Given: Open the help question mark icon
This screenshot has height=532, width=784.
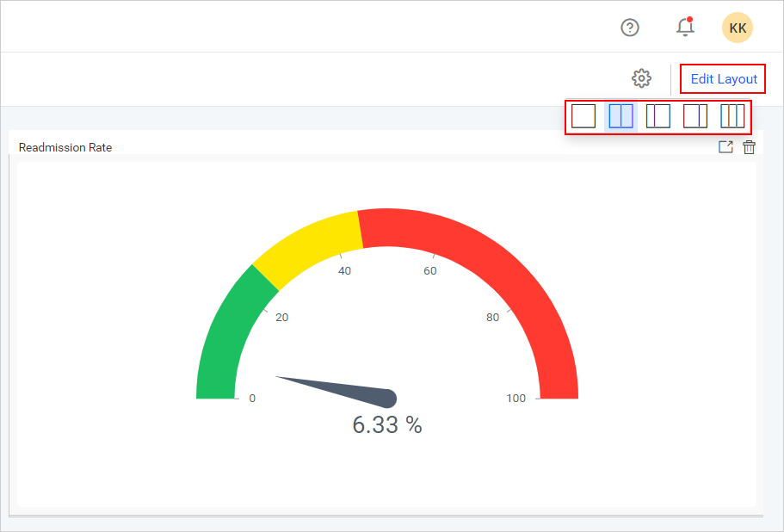Looking at the screenshot, I should tap(630, 28).
